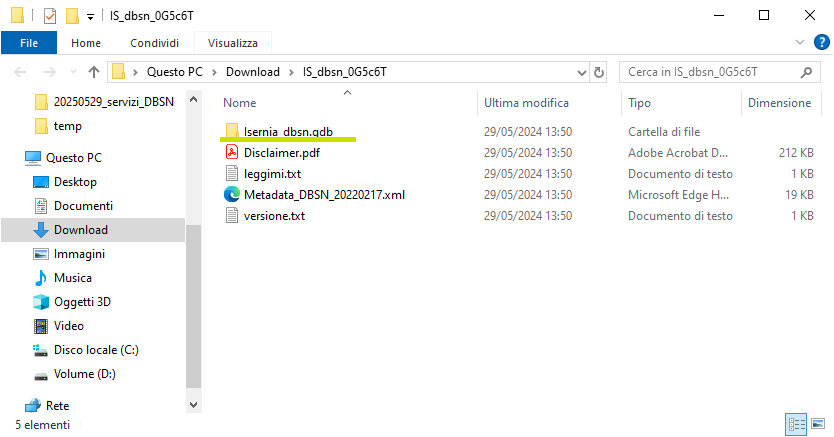This screenshot has height=437, width=834.
Task: Click the search box Cerca in IS_dbsn_0G5c6T
Action: 710,72
